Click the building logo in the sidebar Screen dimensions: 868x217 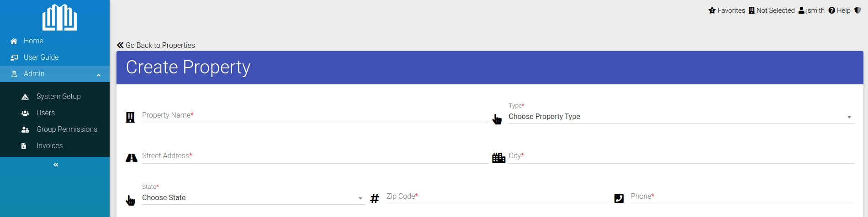59,17
